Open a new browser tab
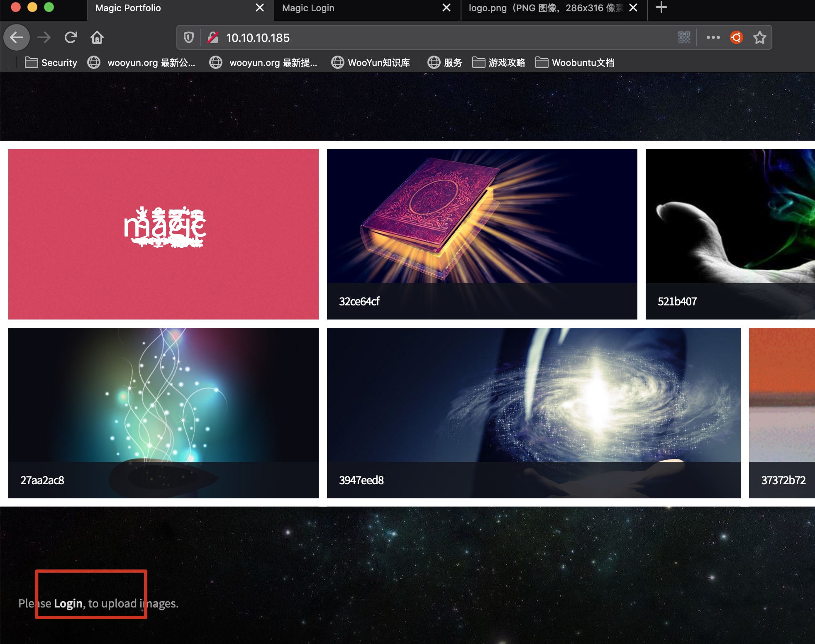This screenshot has width=815, height=644. click(661, 7)
